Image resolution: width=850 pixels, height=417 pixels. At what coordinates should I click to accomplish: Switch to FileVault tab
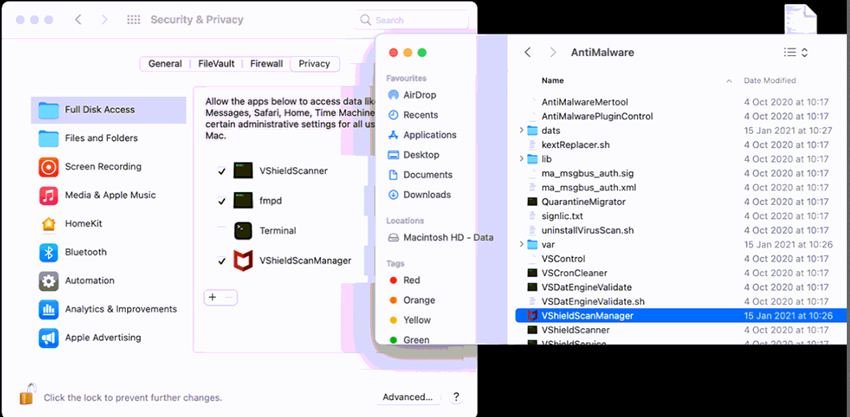tap(216, 64)
